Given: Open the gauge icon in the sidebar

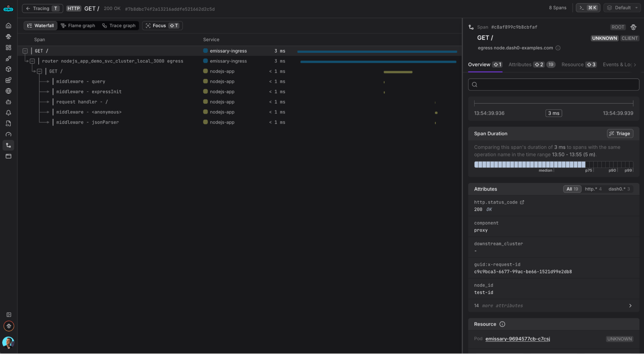Looking at the screenshot, I should click(x=9, y=135).
